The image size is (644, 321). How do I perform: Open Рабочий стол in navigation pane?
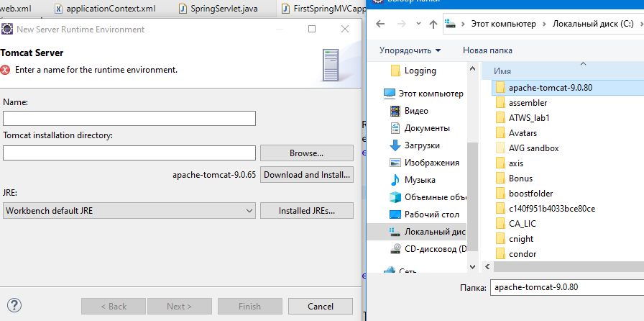[x=423, y=214]
